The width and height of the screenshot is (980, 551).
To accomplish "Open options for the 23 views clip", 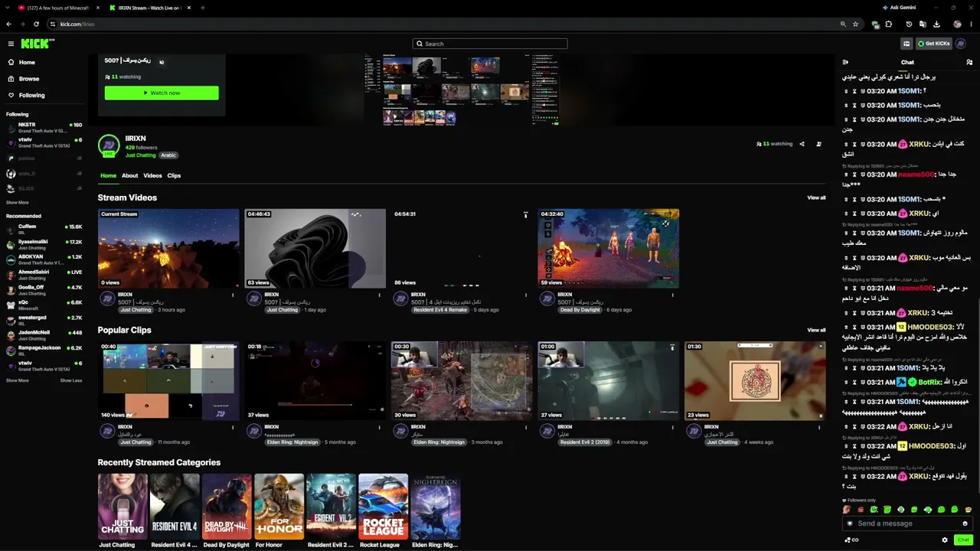I will 819,427.
